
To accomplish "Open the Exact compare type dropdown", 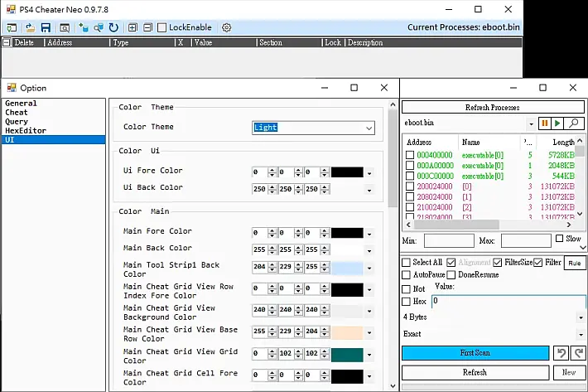I will [581, 334].
